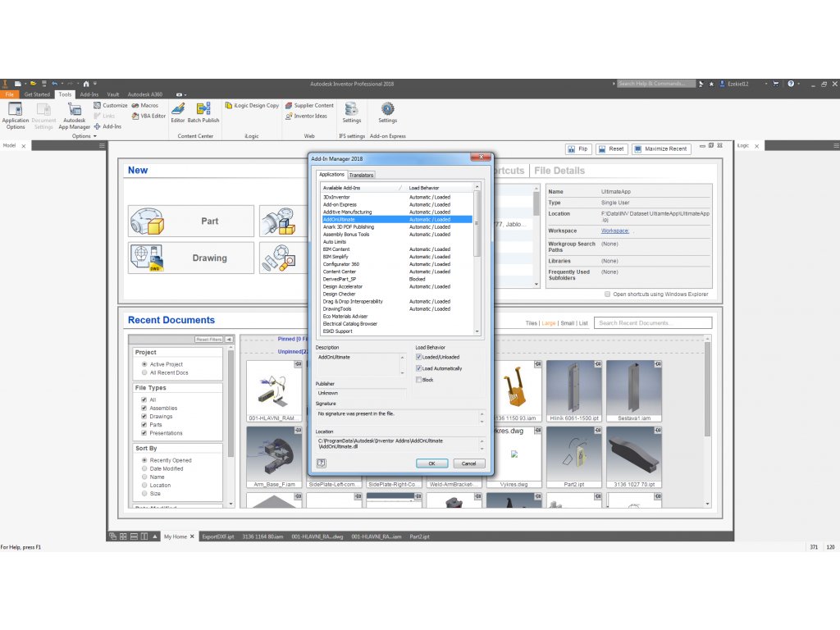This screenshot has height=630, width=840.
Task: Open the Model browser panel menu
Action: pyautogui.click(x=102, y=146)
